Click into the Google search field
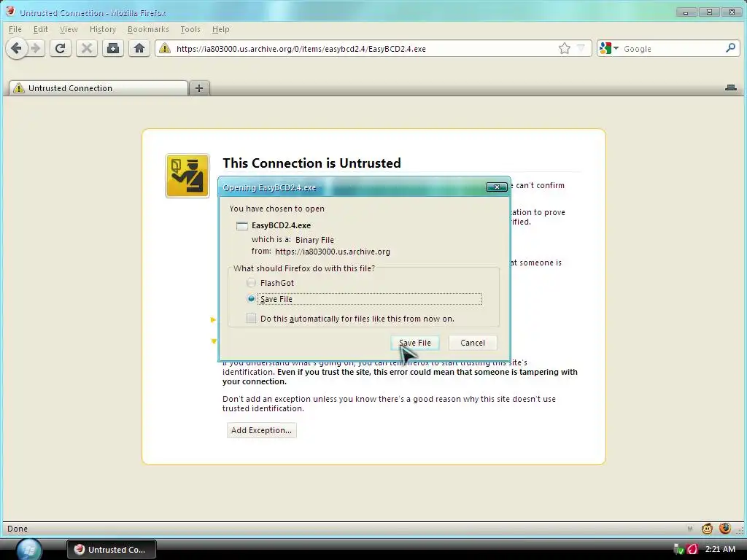 pos(672,49)
